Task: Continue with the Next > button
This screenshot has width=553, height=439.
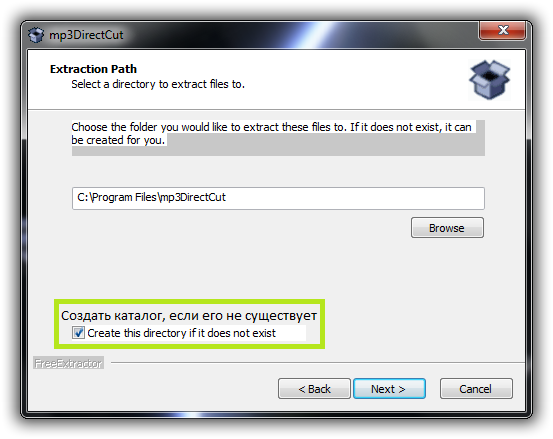Action: pyautogui.click(x=389, y=389)
